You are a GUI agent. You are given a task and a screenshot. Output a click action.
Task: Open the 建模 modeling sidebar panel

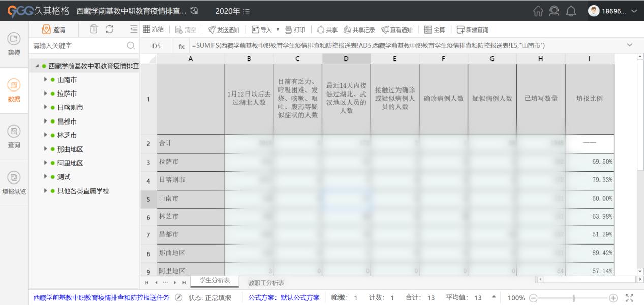(14, 44)
